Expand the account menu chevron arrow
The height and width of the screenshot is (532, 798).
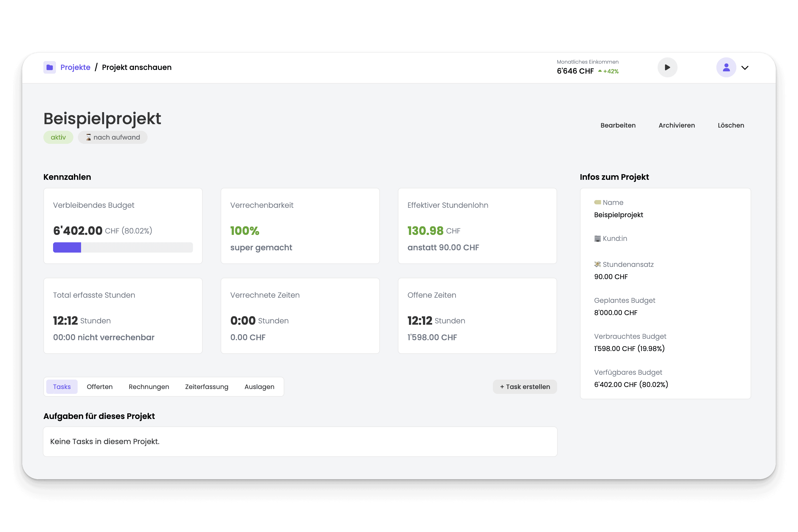tap(745, 68)
